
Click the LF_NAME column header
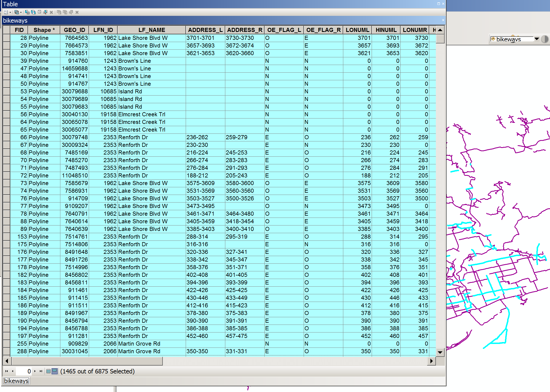pos(152,30)
